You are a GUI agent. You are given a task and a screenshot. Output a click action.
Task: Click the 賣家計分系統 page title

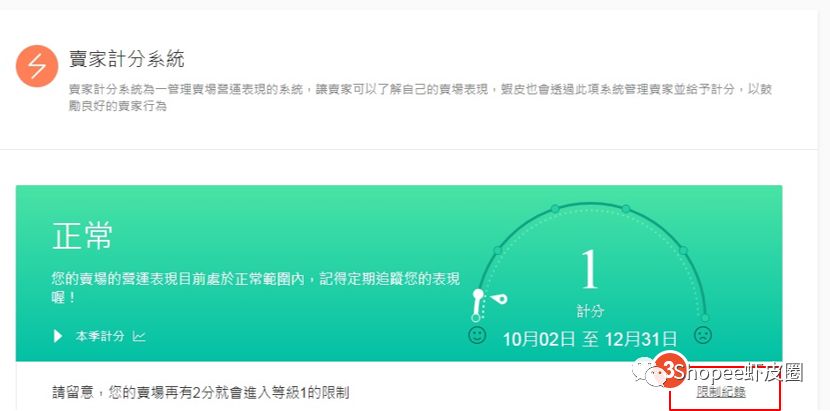pyautogui.click(x=127, y=59)
